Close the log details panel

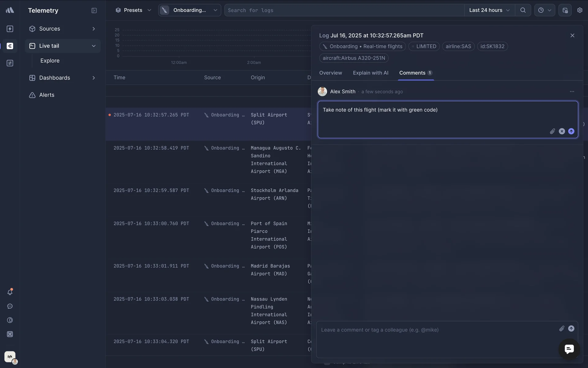572,35
